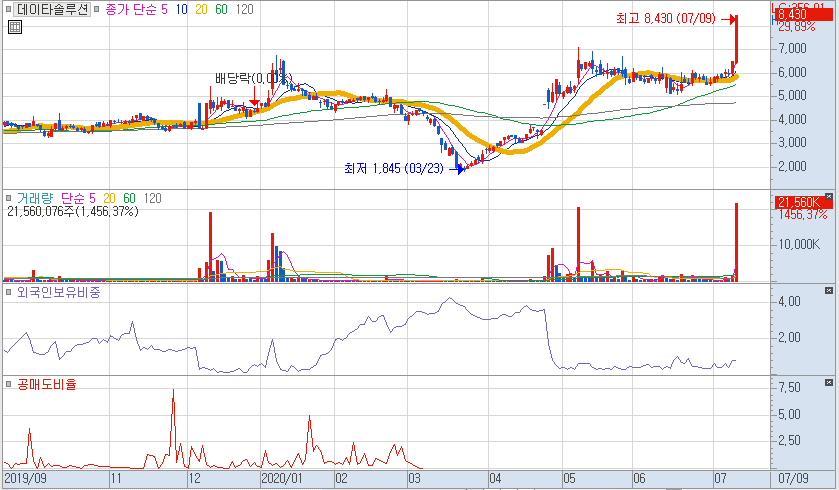Click the 외국인보유비중 indicator title
Screen dimensions: 839x490
coord(58,292)
